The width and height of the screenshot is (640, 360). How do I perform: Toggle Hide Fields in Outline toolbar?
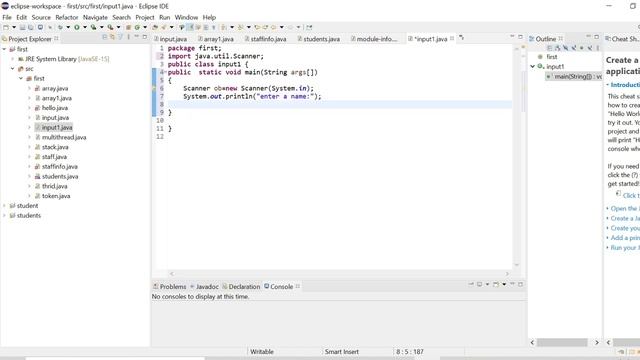(565, 48)
